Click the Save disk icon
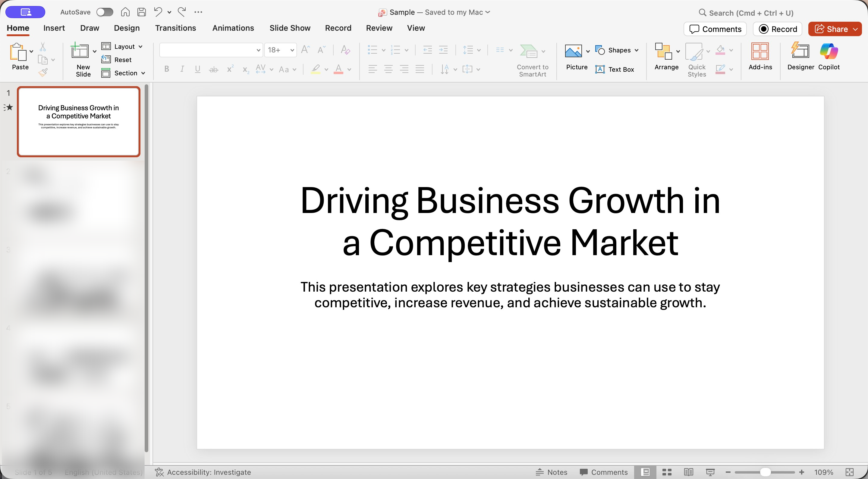868x479 pixels. 142,12
